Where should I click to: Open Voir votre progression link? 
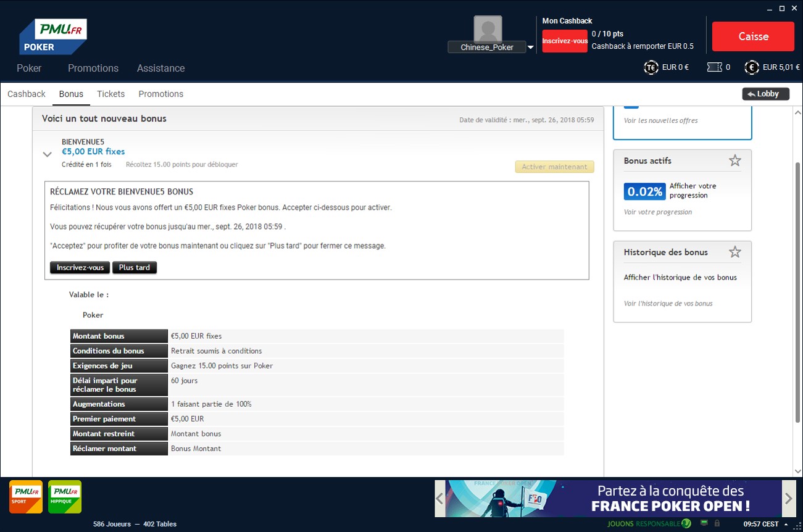tap(658, 212)
